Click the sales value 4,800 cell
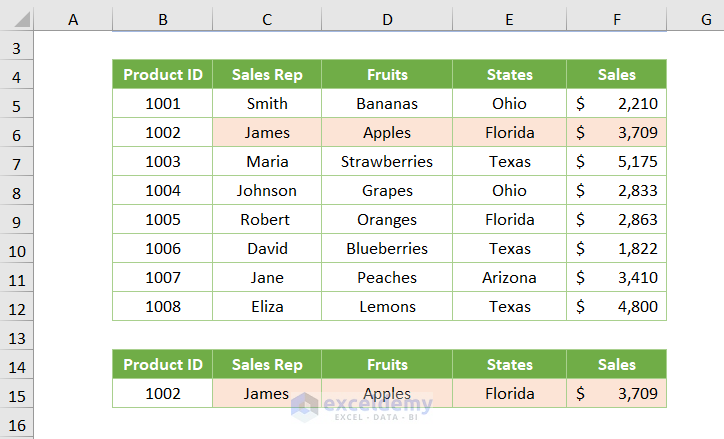The image size is (724, 439). pyautogui.click(x=616, y=307)
